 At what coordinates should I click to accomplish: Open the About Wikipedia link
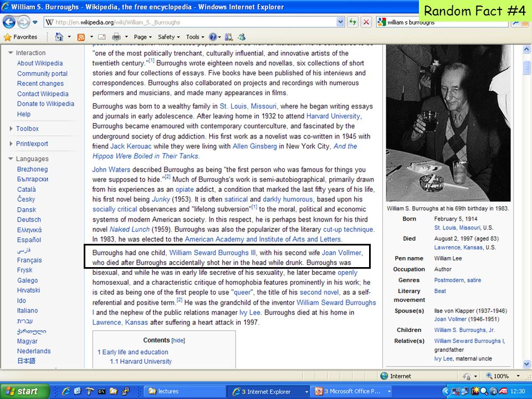coord(40,63)
